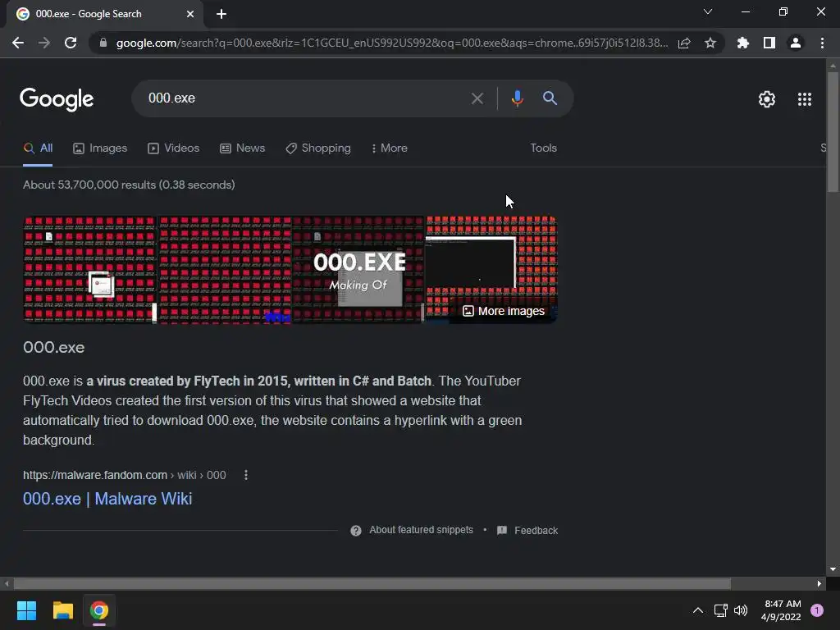840x630 pixels.
Task: Share this page from the address bar
Action: point(684,43)
